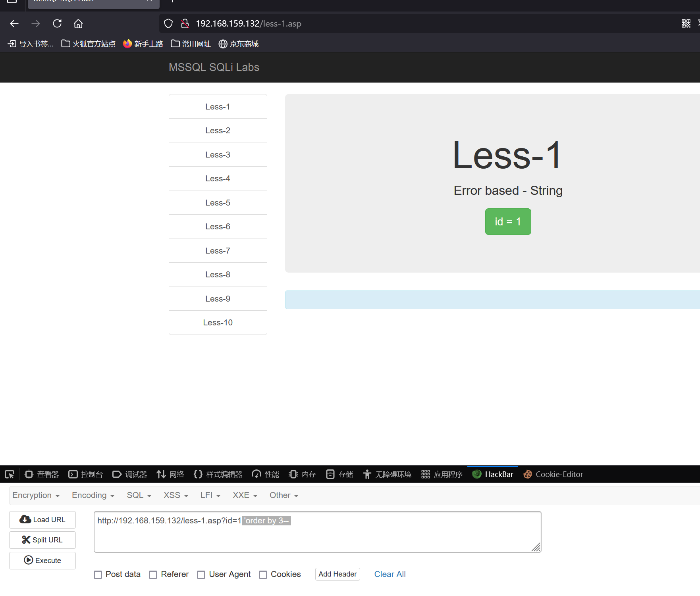Open the SQL dropdown in HackBar
700x596 pixels.
tap(138, 495)
